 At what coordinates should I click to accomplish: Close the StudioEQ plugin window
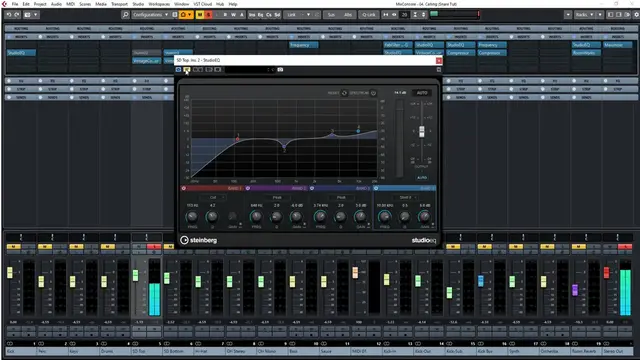(x=439, y=60)
